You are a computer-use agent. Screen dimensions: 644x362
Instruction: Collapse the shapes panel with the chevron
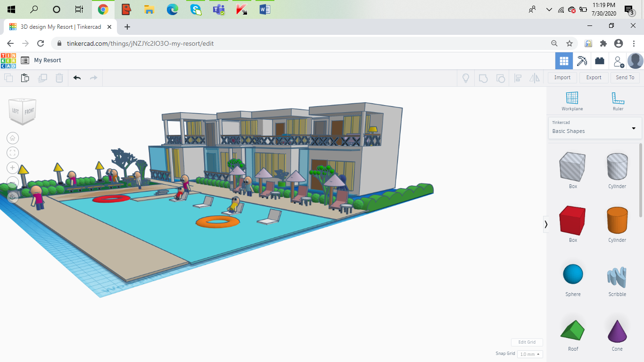546,224
